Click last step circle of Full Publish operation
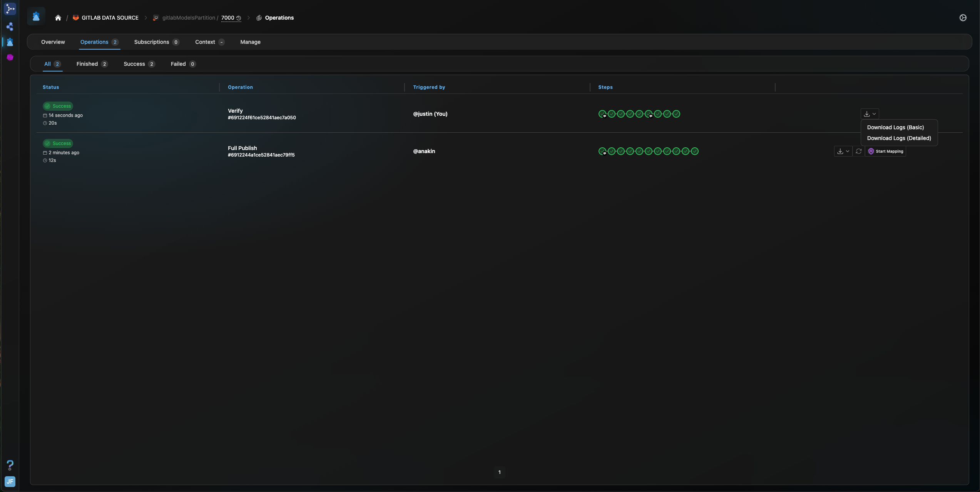Image resolution: width=980 pixels, height=492 pixels. (x=695, y=151)
